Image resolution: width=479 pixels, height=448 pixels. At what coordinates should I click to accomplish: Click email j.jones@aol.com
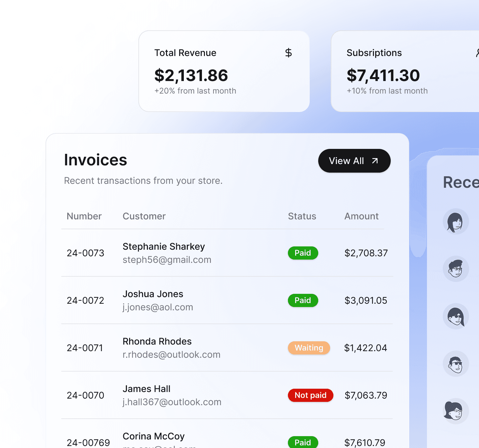pyautogui.click(x=158, y=307)
